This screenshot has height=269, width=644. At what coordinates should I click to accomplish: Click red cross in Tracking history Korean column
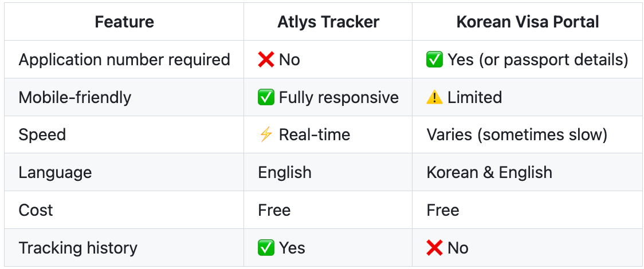pyautogui.click(x=434, y=248)
